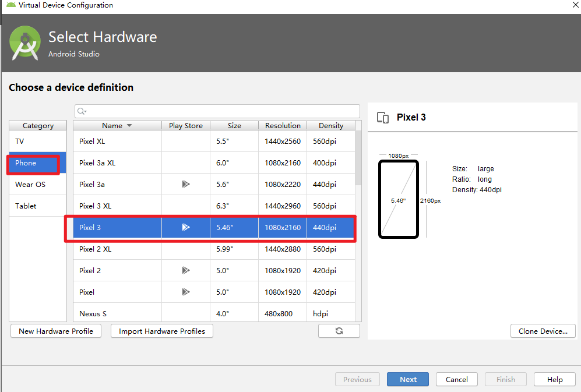This screenshot has width=581, height=392.
Task: Click the Play Store icon in Pixel 3 row
Action: [x=186, y=227]
